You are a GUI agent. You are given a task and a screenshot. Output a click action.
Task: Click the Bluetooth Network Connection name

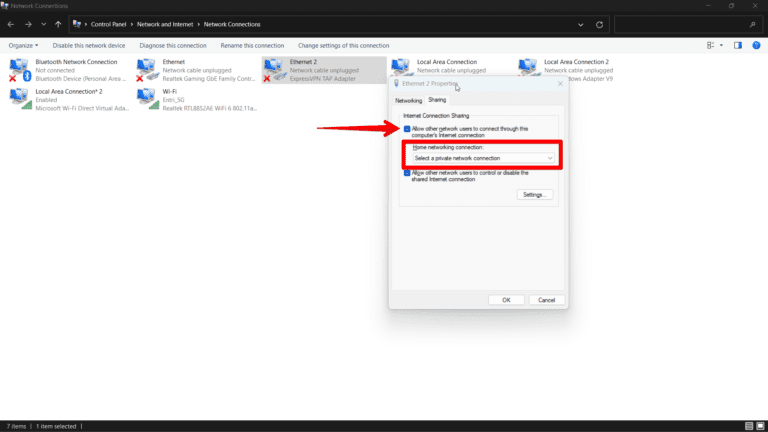coord(76,62)
